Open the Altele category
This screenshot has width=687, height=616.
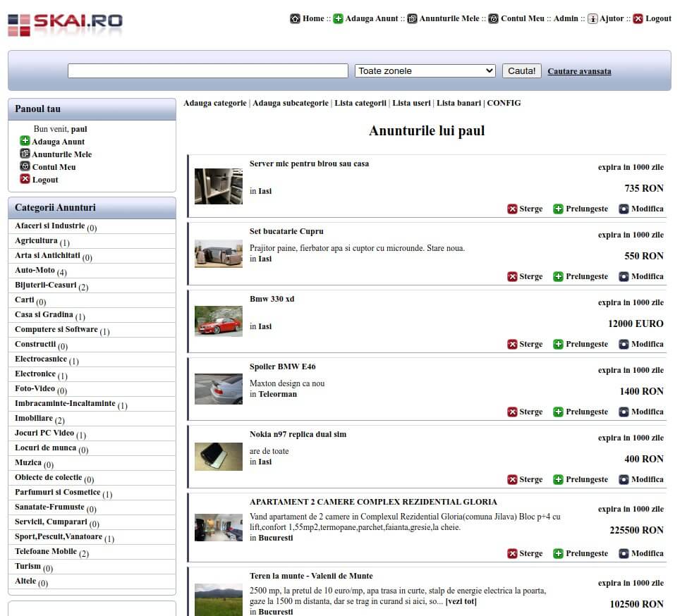[x=25, y=581]
